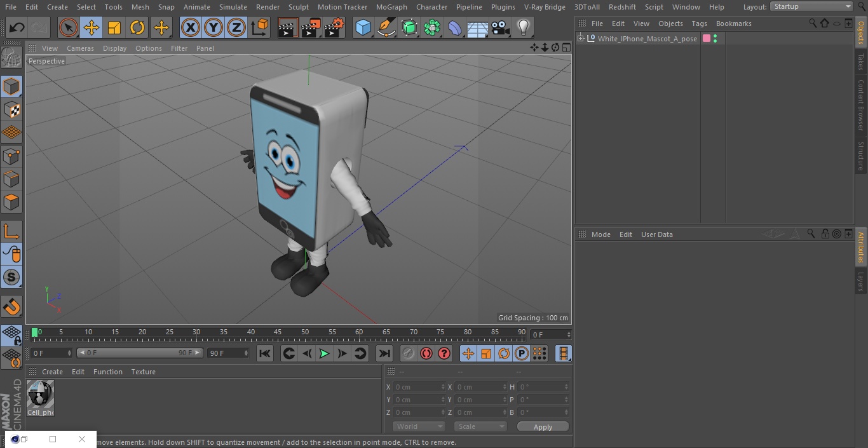Add a MoGraph array object
Image resolution: width=868 pixels, height=448 pixels.
432,27
